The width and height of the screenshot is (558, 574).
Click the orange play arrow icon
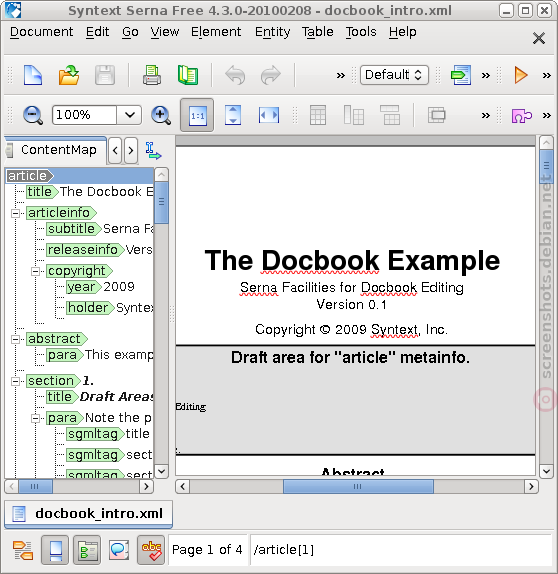521,75
